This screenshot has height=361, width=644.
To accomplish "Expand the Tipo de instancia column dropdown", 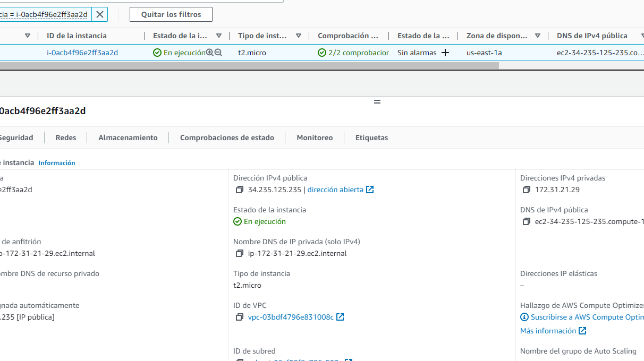I will point(299,36).
